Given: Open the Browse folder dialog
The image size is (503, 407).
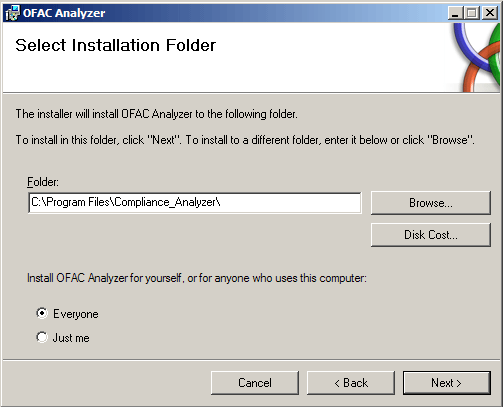Looking at the screenshot, I should point(431,203).
